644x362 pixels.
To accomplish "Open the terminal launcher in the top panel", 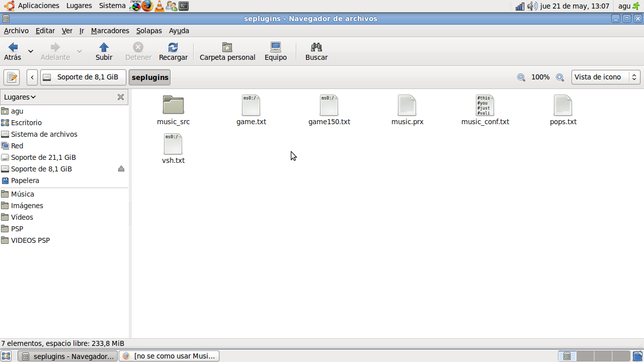I will coord(184,6).
